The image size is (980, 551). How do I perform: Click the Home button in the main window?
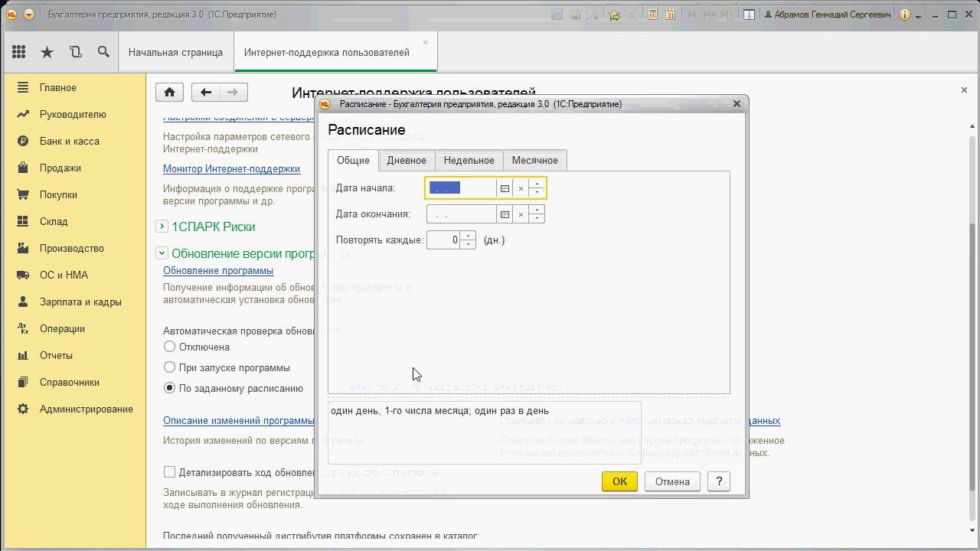click(x=169, y=92)
